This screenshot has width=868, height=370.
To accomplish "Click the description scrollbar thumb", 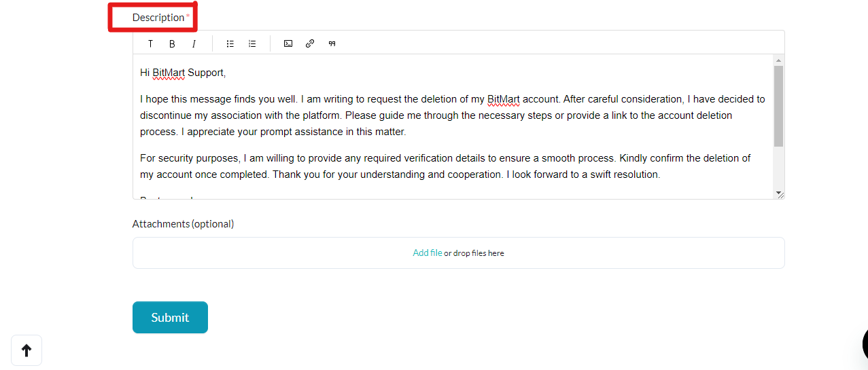I will point(779,106).
